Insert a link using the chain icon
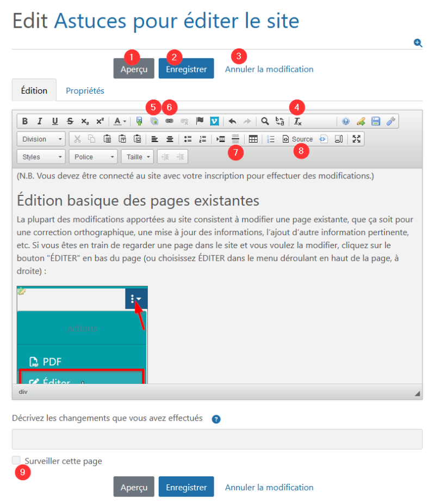The image size is (435, 504). (x=169, y=121)
